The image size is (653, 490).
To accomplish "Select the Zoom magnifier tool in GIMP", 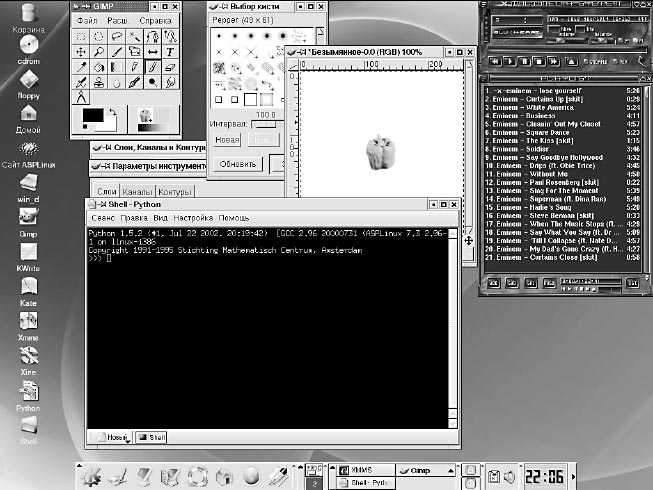I will tap(99, 52).
